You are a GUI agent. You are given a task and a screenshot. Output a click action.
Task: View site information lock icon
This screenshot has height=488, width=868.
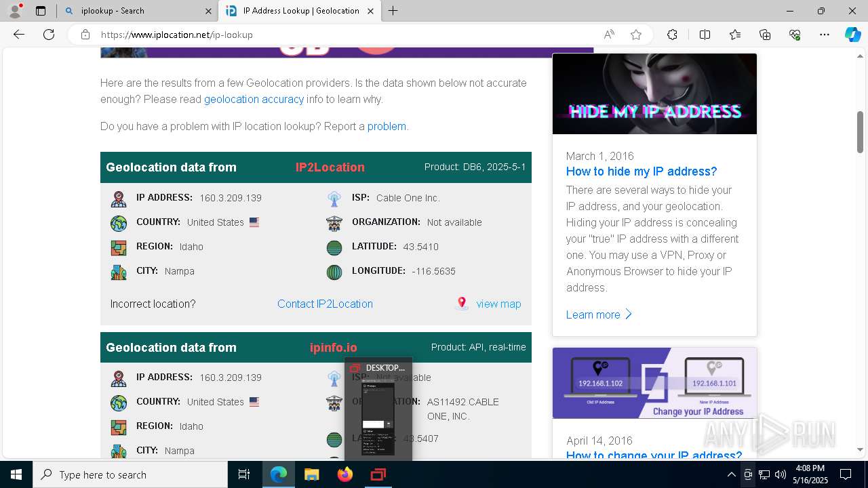click(x=85, y=35)
